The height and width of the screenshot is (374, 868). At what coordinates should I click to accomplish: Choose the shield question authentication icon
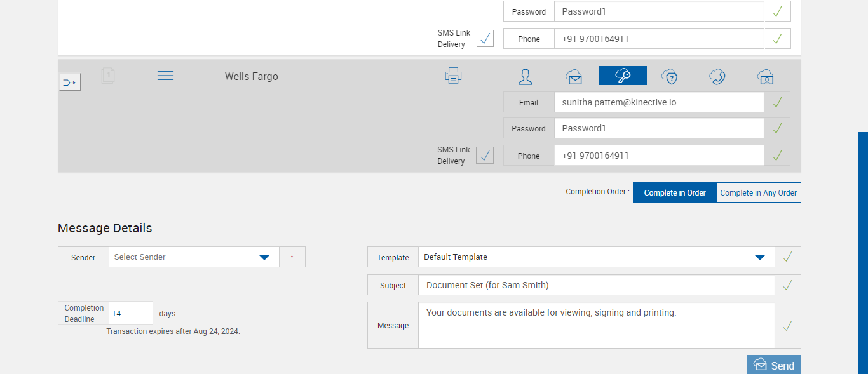669,77
